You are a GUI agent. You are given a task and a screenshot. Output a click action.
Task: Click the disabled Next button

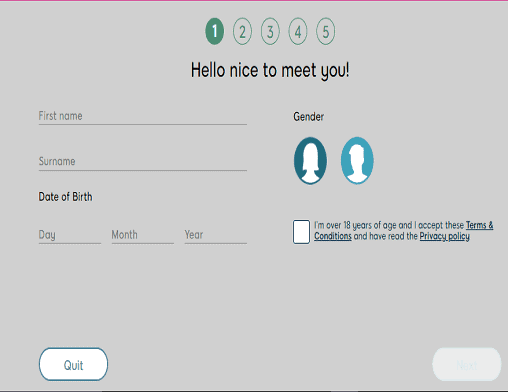point(467,364)
